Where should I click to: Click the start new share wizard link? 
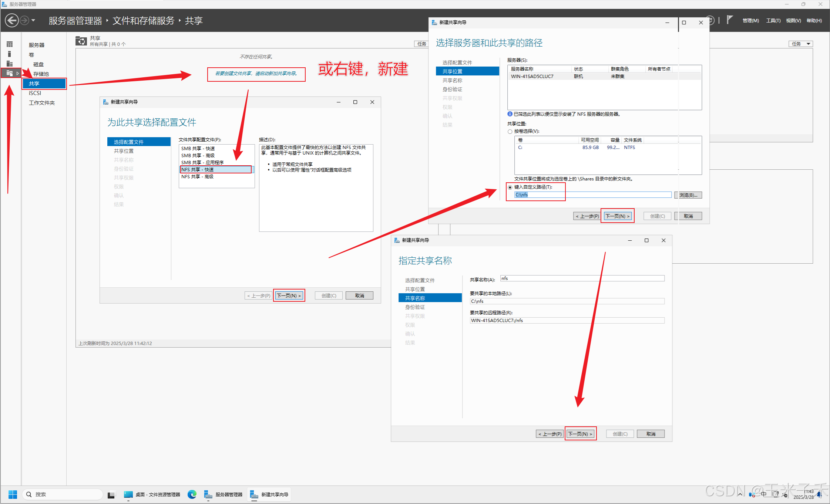click(256, 74)
